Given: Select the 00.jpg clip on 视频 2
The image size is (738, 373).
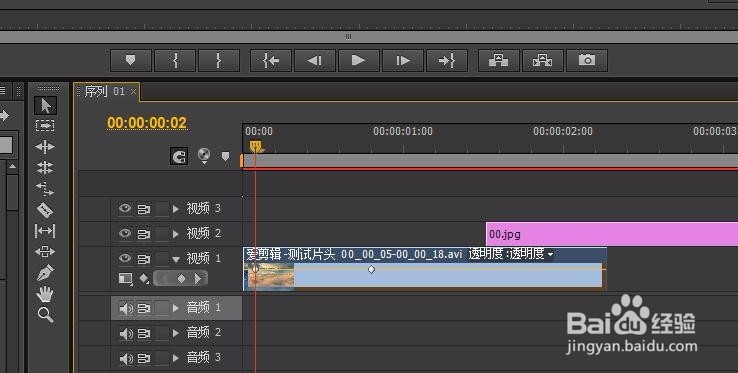Looking at the screenshot, I should (612, 234).
